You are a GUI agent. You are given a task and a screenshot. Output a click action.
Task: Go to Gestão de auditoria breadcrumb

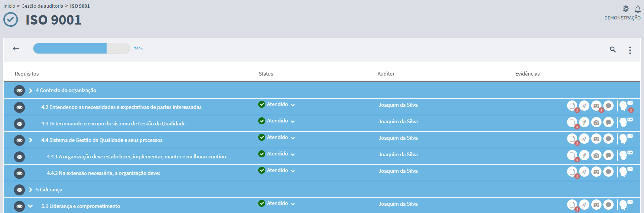coord(42,6)
